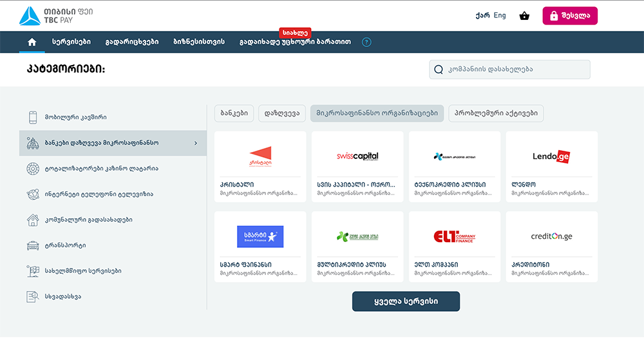
Task: Click the home icon in navigation bar
Action: pos(32,42)
